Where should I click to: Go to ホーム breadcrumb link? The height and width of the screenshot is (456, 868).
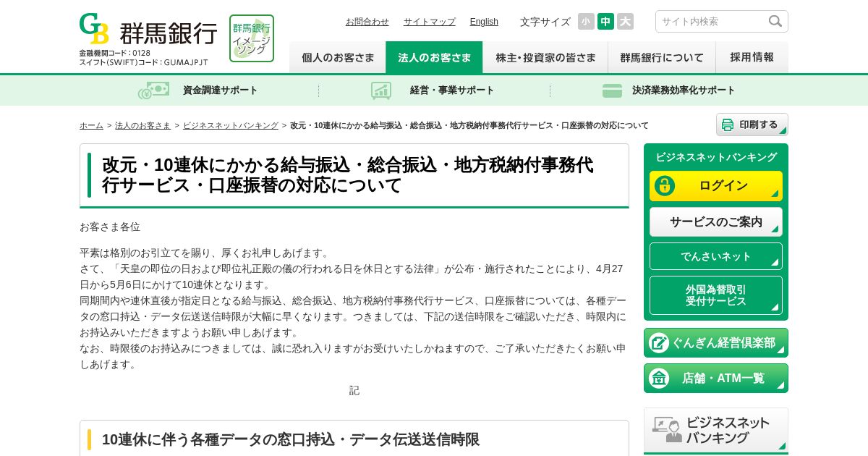[x=91, y=125]
